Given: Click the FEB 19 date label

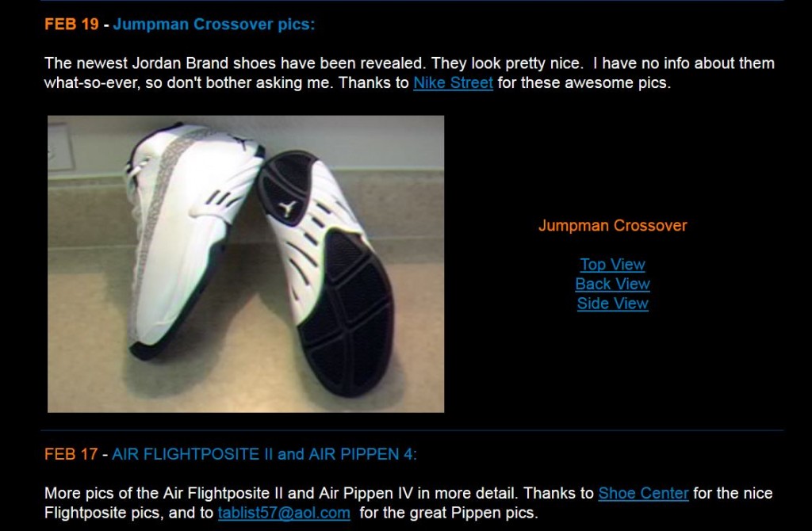Looking at the screenshot, I should (71, 25).
